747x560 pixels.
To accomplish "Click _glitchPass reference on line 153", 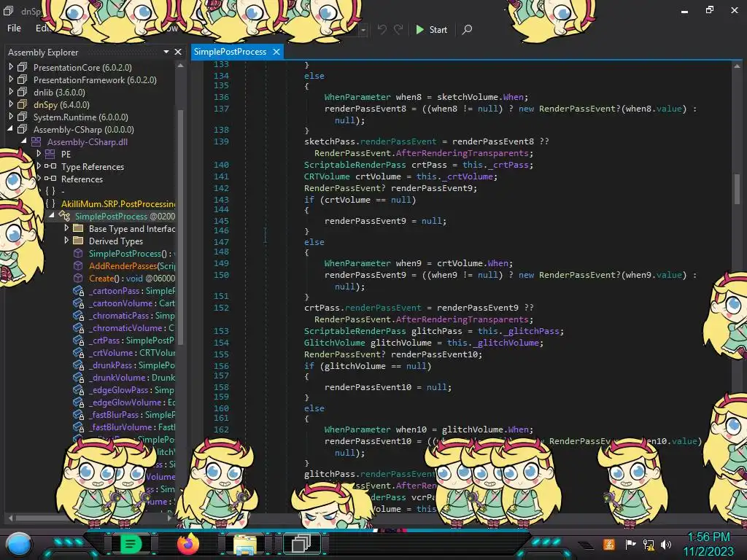I will (x=531, y=331).
